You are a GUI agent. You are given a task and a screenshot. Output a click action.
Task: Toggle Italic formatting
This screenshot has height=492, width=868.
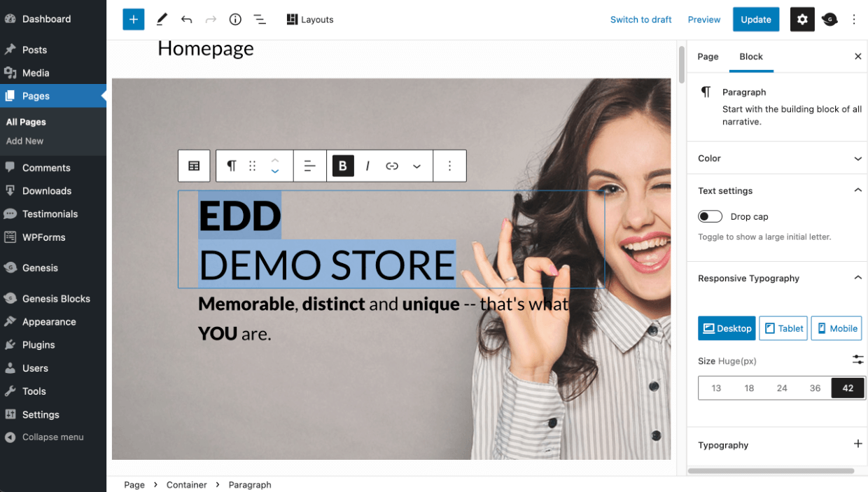point(367,166)
